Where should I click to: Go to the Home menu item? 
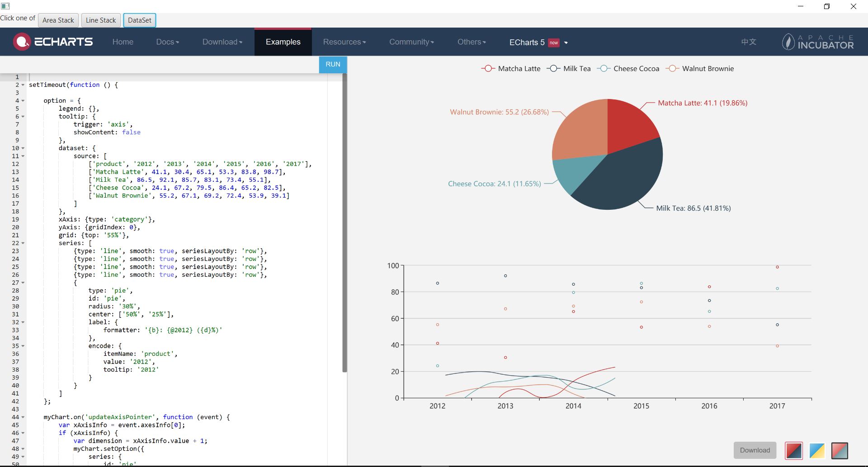click(x=123, y=42)
